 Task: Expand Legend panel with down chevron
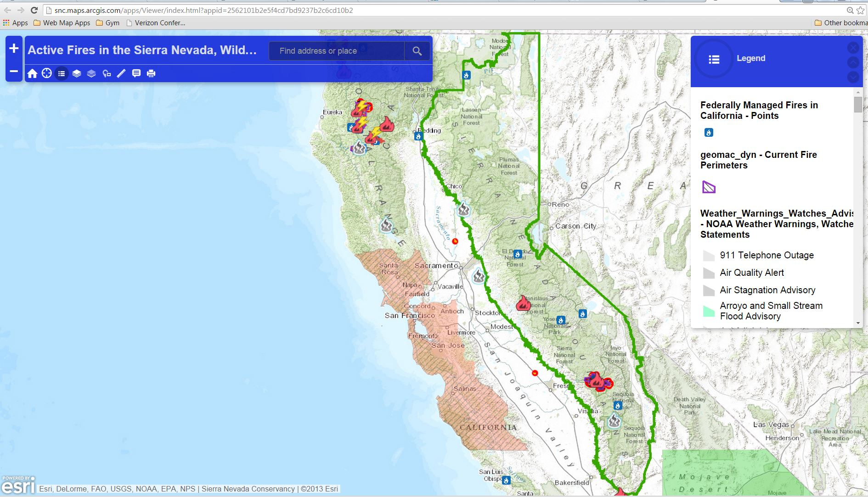tap(853, 77)
